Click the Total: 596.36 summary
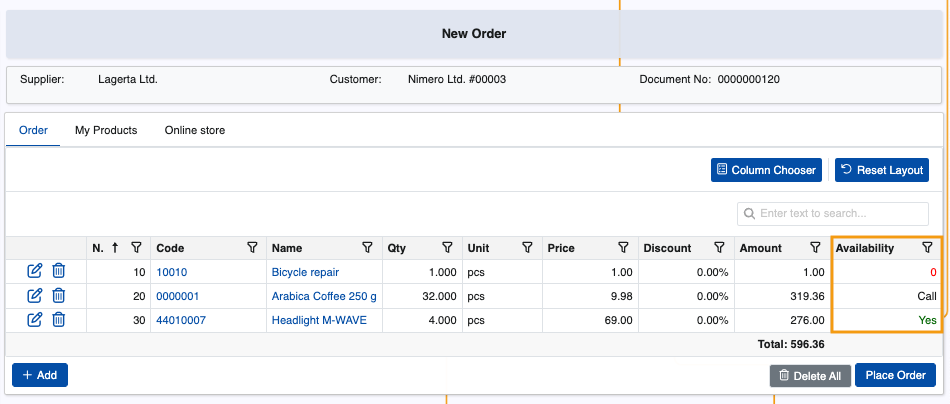This screenshot has height=404, width=950. pyautogui.click(x=791, y=345)
